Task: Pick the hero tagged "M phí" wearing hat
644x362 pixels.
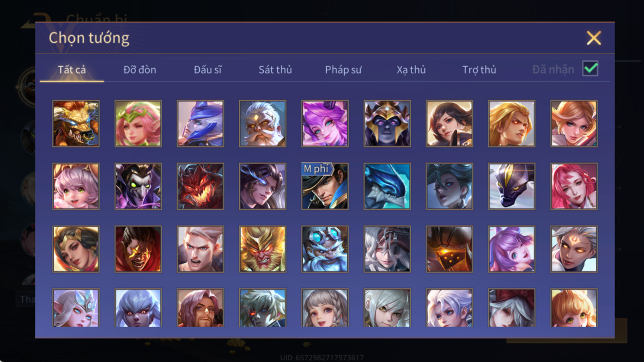Action: click(x=325, y=186)
